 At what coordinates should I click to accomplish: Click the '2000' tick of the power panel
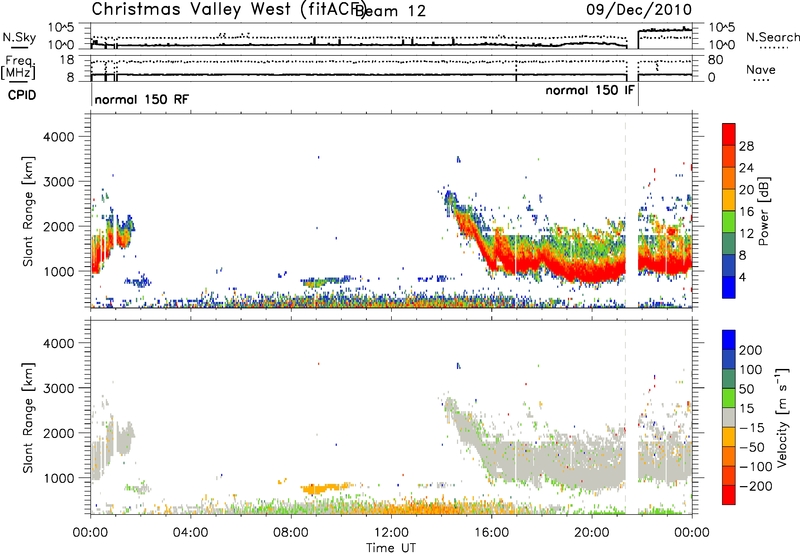point(59,226)
